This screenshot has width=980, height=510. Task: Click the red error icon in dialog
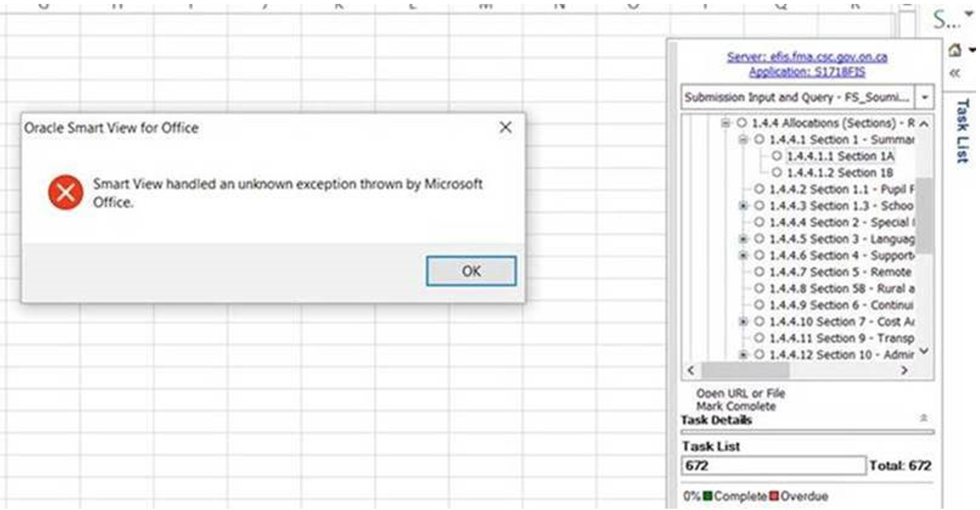pos(65,193)
